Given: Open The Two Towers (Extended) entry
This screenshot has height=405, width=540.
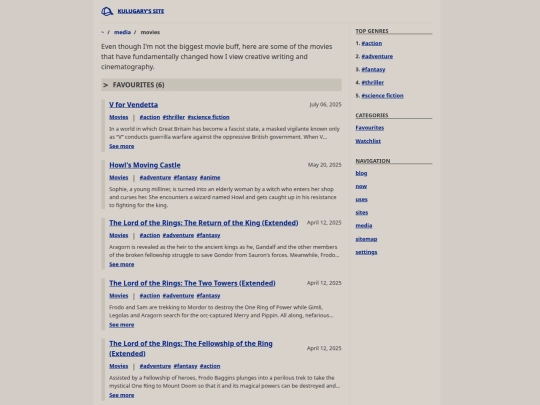Looking at the screenshot, I should click(192, 283).
